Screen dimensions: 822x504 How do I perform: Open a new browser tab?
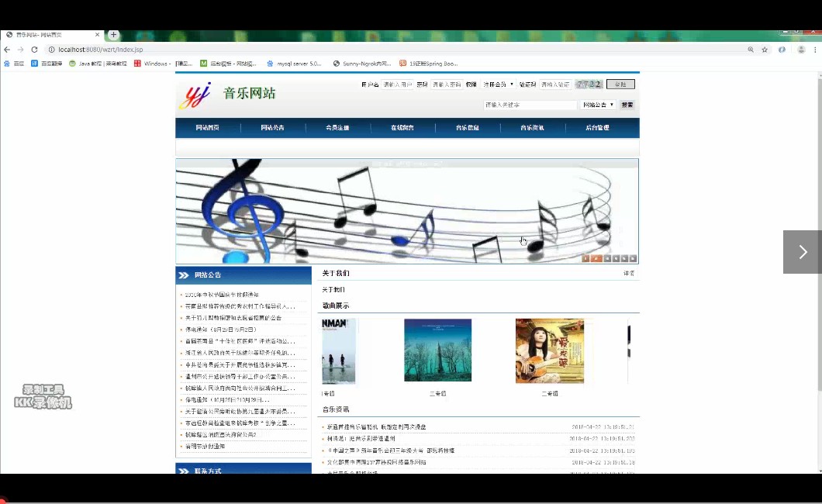pos(113,35)
